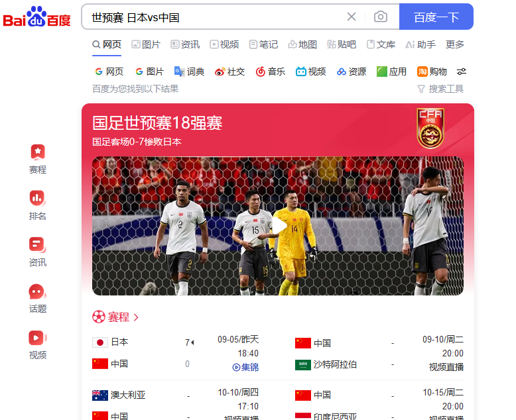
Task: Click the search query input field
Action: [214, 17]
